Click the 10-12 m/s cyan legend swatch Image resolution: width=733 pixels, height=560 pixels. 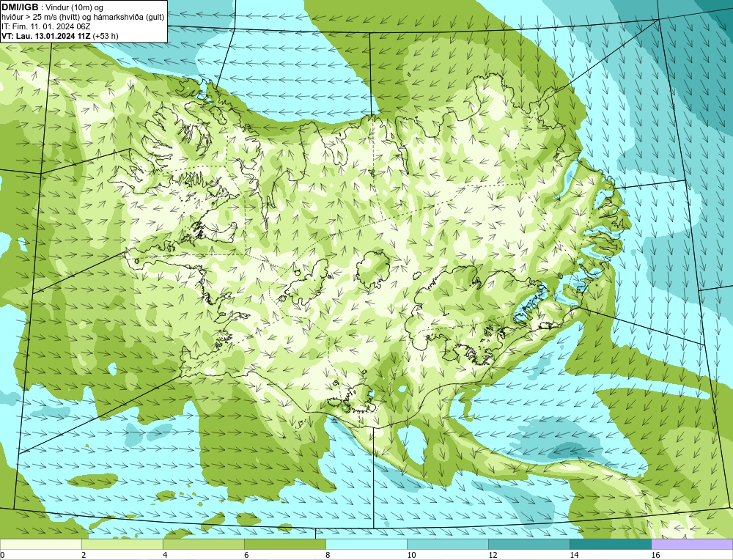point(447,544)
